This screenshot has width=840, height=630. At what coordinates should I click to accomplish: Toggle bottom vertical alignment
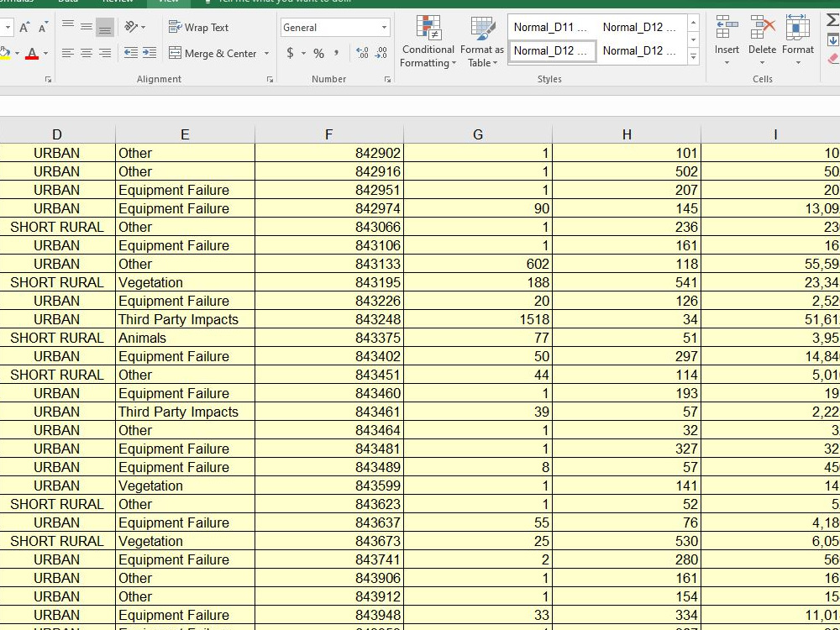tap(105, 27)
